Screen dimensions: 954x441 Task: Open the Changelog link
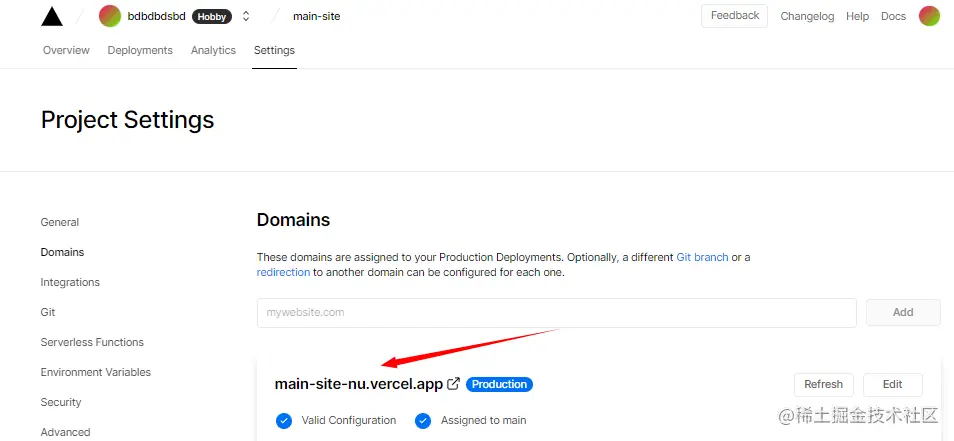coord(807,16)
